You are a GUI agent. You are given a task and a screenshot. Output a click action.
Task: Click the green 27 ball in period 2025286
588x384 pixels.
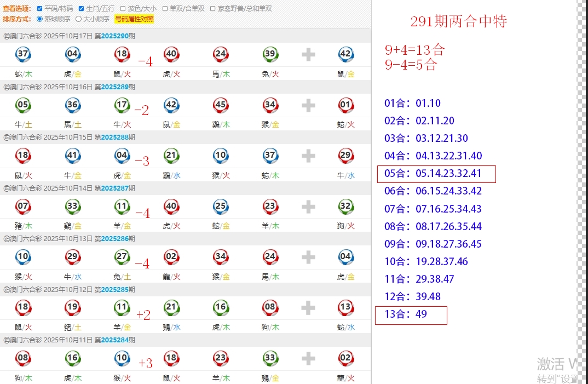point(122,257)
